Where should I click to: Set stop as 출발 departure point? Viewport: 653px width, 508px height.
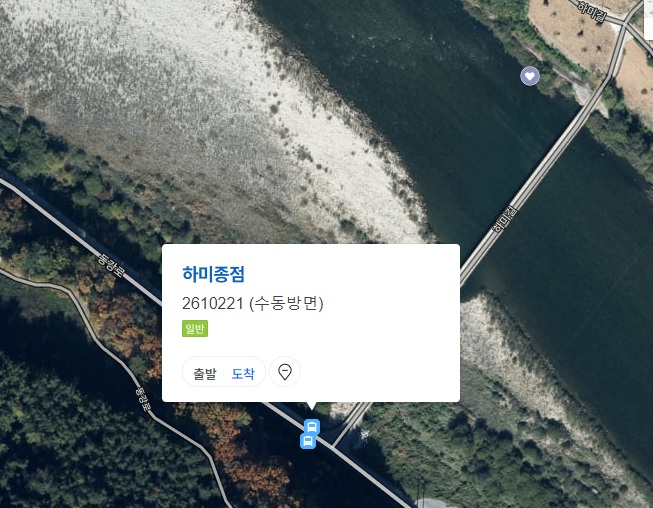point(204,374)
